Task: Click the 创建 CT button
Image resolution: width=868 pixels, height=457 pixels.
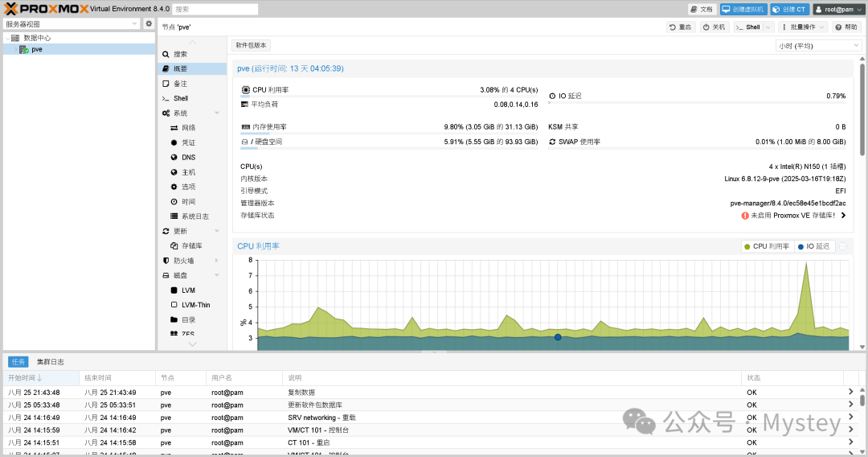Action: coord(789,10)
